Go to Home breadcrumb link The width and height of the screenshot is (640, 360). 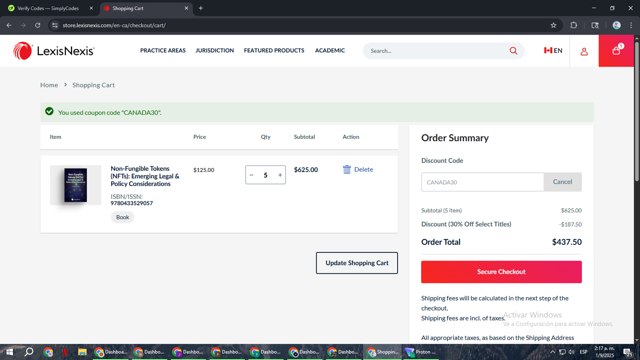49,85
